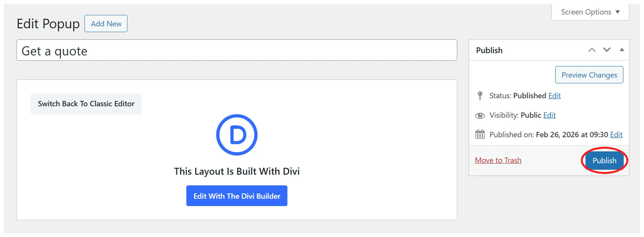Click the Divi logo circle icon

tap(236, 135)
